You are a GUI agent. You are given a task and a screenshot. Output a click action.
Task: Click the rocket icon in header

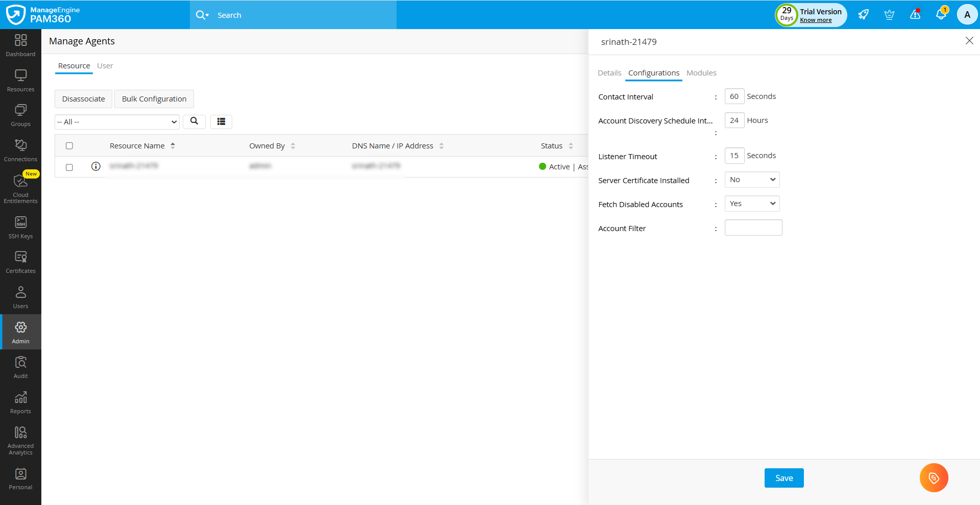(863, 15)
